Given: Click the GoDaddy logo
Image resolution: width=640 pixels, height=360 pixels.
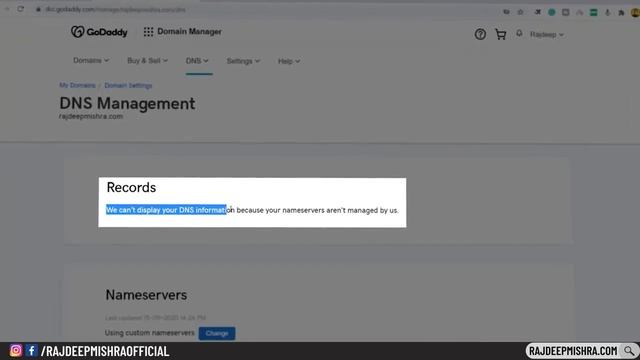Looking at the screenshot, I should 99,32.
